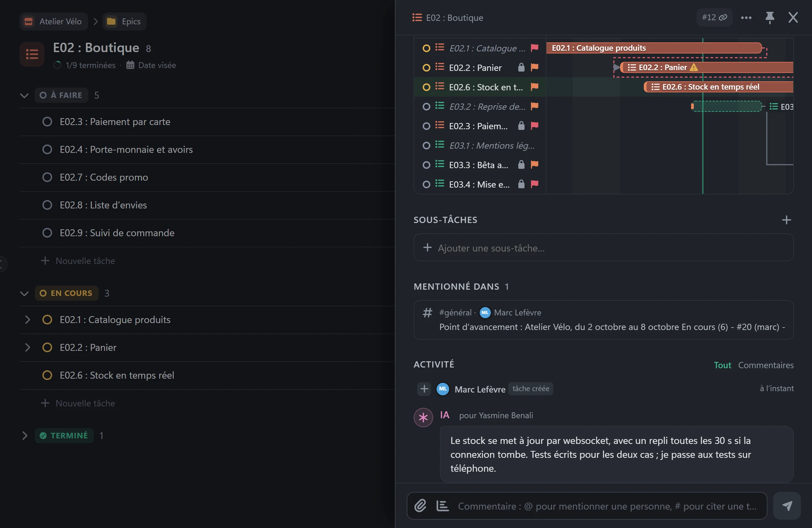Collapse the À FAIRE section

pos(24,95)
